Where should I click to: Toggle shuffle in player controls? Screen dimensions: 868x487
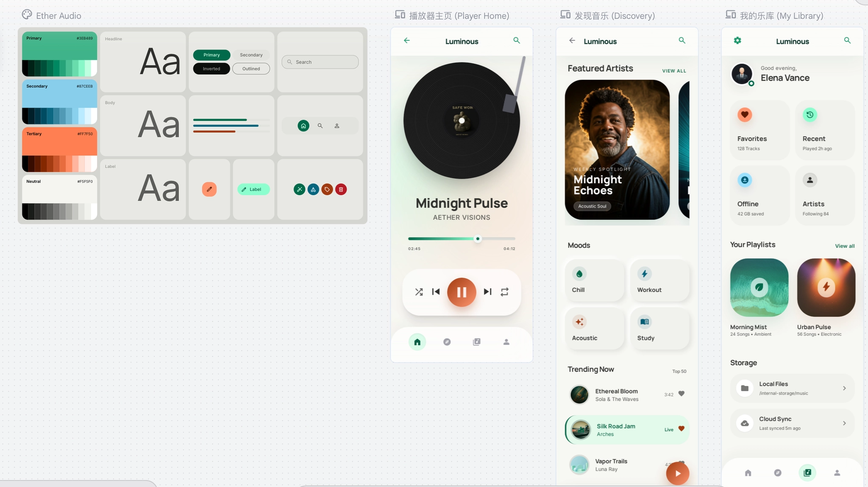click(x=419, y=292)
